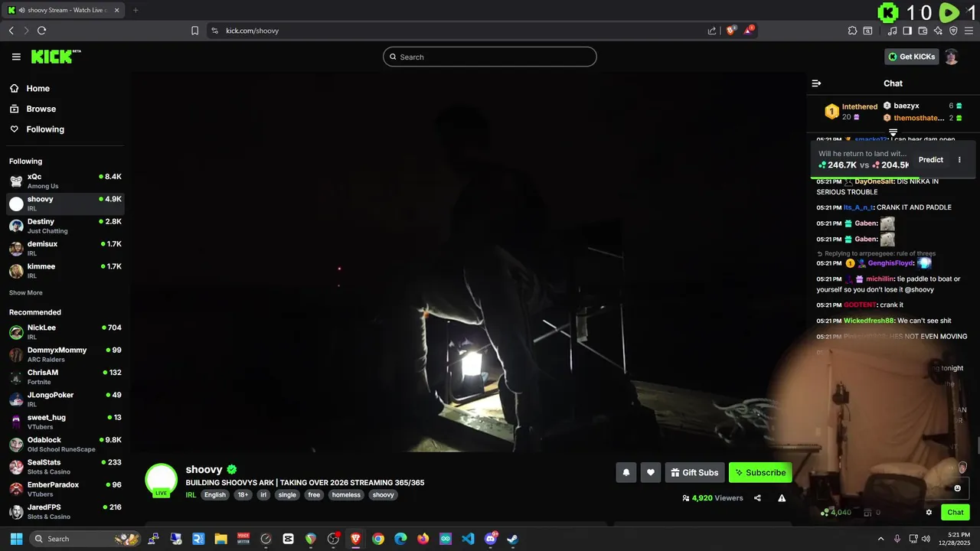Report stream using warning triangle icon
This screenshot has height=551, width=980.
782,498
